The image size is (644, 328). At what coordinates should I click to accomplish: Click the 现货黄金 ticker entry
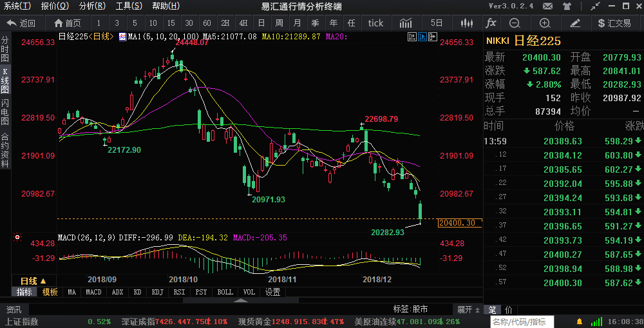[291, 322]
